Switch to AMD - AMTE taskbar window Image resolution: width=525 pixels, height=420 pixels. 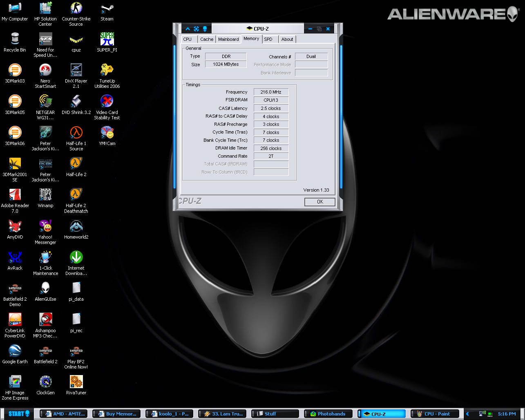pyautogui.click(x=65, y=414)
